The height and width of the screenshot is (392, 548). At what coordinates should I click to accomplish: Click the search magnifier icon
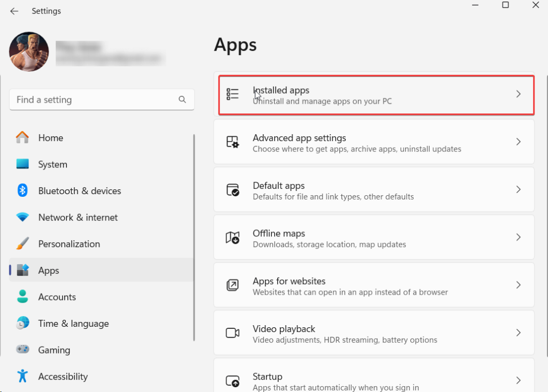tap(182, 99)
